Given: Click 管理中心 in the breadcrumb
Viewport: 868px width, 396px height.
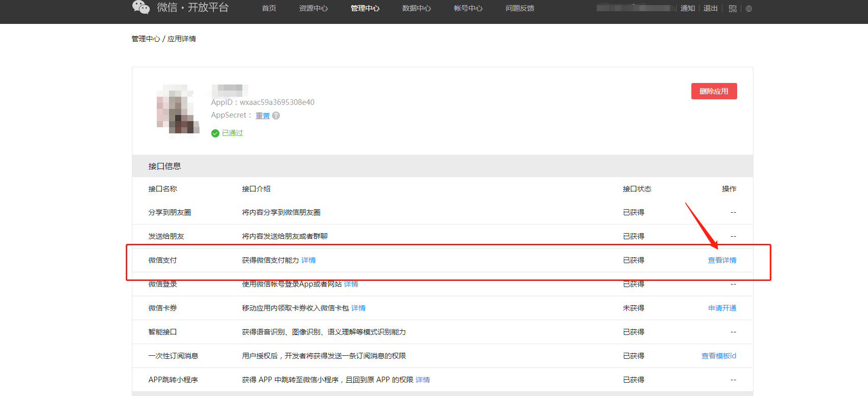Looking at the screenshot, I should 146,39.
